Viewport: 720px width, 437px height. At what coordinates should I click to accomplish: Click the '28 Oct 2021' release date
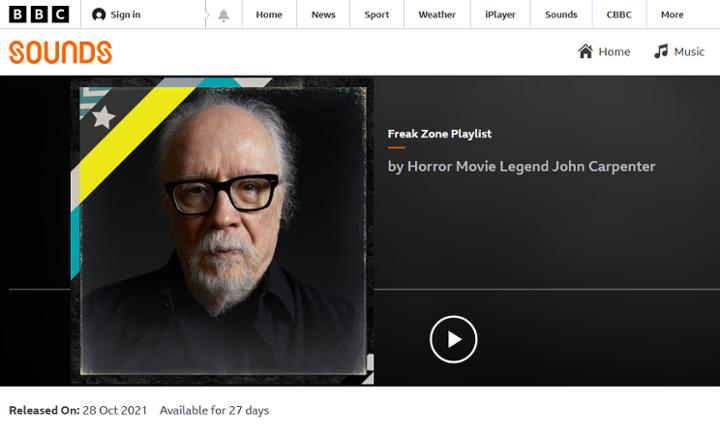coord(114,410)
